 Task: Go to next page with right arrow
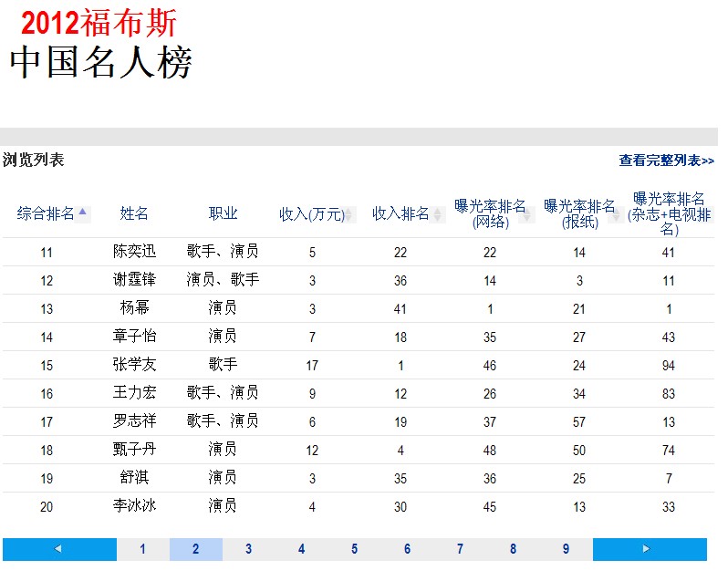(650, 549)
